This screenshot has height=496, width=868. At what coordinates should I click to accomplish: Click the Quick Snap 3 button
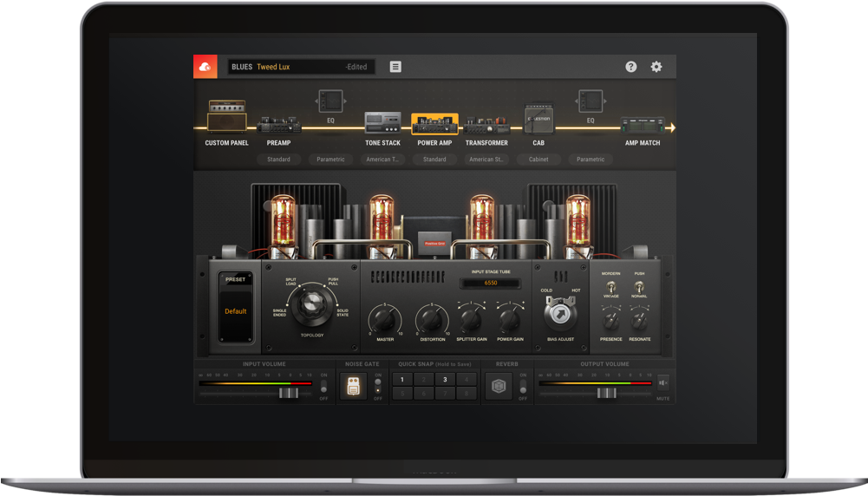pyautogui.click(x=445, y=379)
